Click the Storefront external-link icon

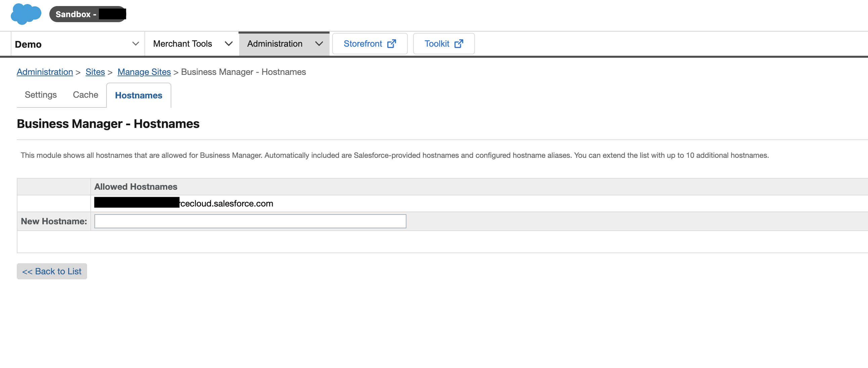click(391, 44)
